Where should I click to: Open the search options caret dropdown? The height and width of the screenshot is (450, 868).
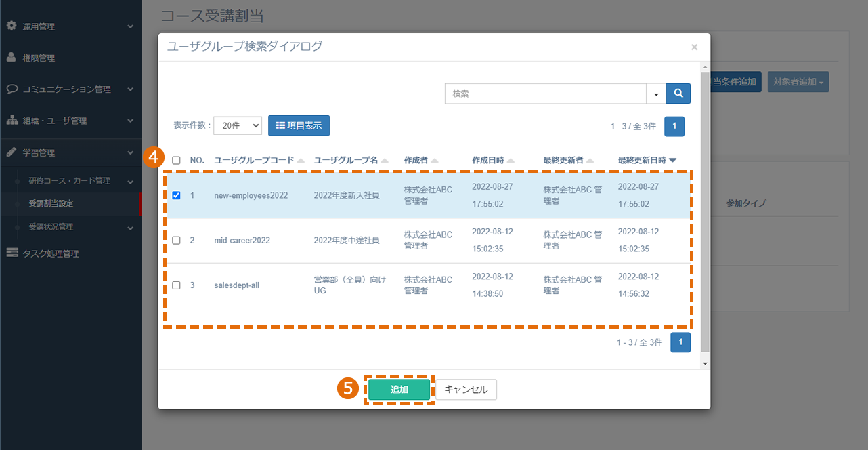pos(656,94)
